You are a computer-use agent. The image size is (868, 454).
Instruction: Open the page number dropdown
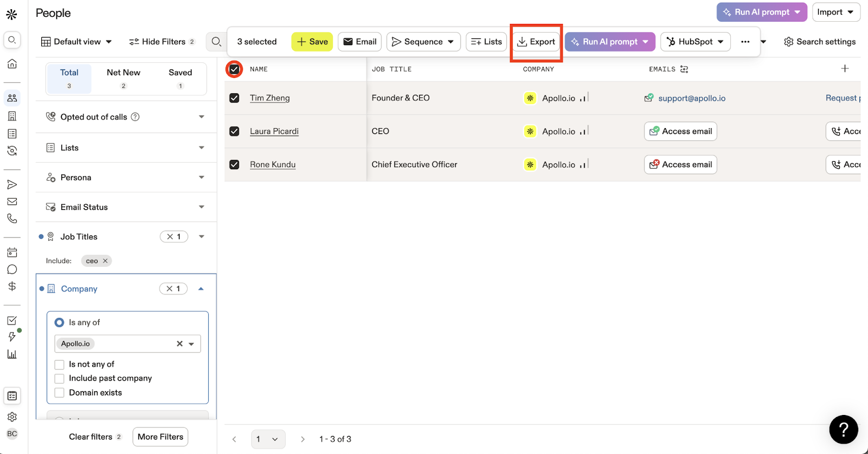coord(268,439)
